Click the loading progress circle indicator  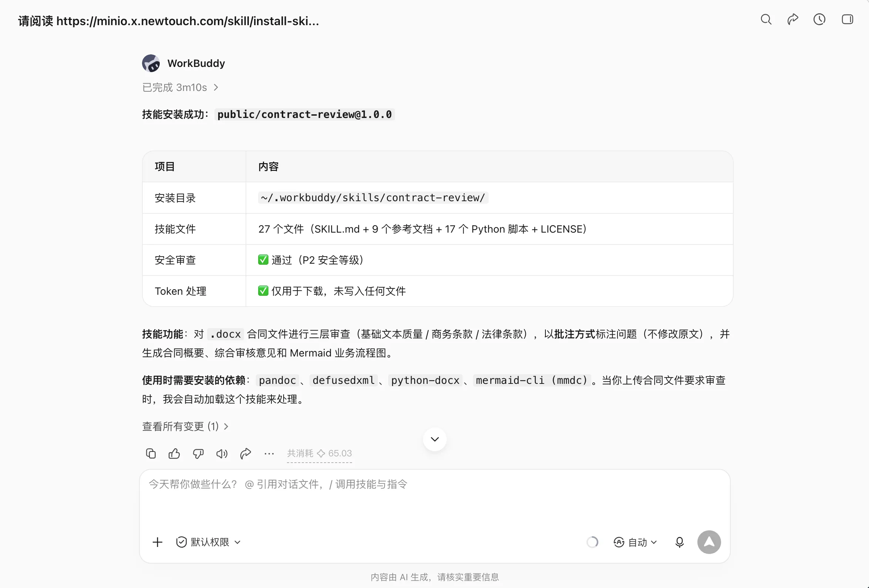pyautogui.click(x=592, y=542)
